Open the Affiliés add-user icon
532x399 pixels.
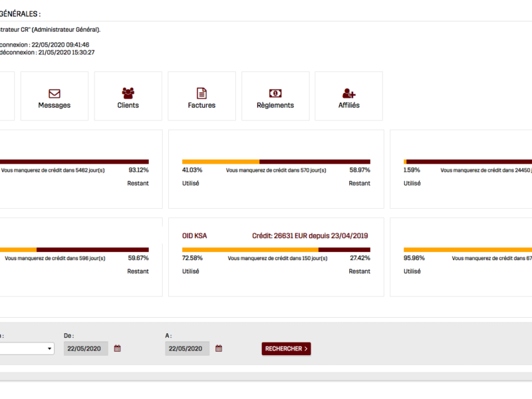click(x=348, y=93)
